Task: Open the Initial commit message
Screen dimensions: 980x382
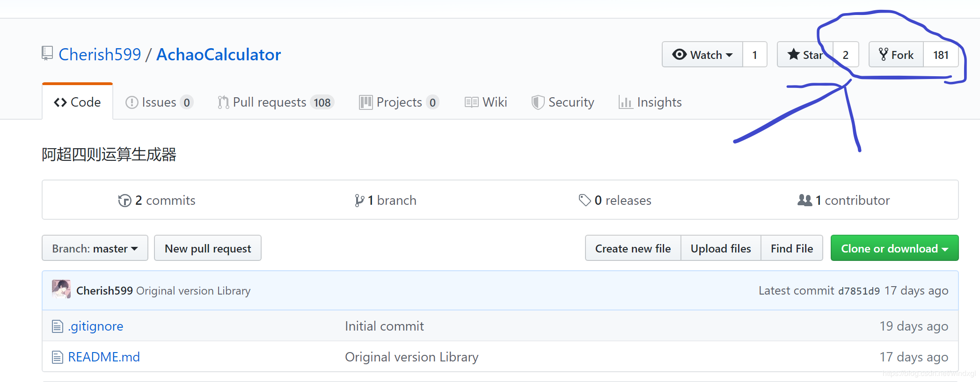Action: pyautogui.click(x=384, y=326)
